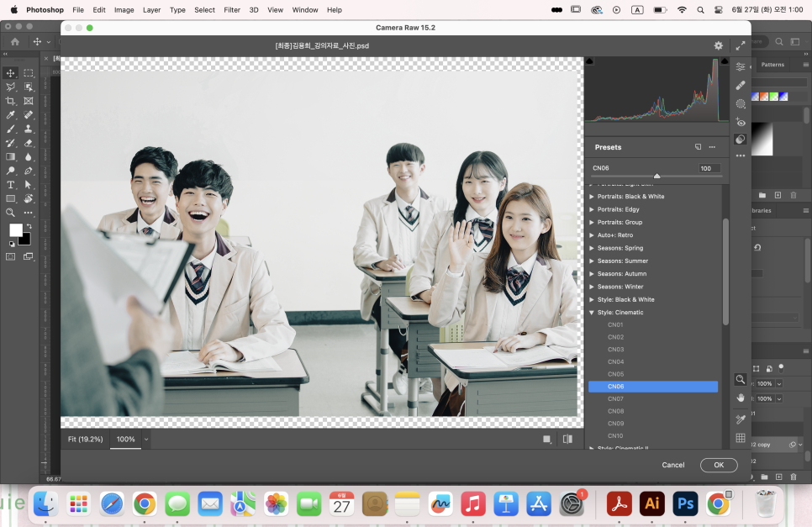The image size is (812, 527).
Task: Select the Camera Raw hand tool
Action: click(x=741, y=397)
